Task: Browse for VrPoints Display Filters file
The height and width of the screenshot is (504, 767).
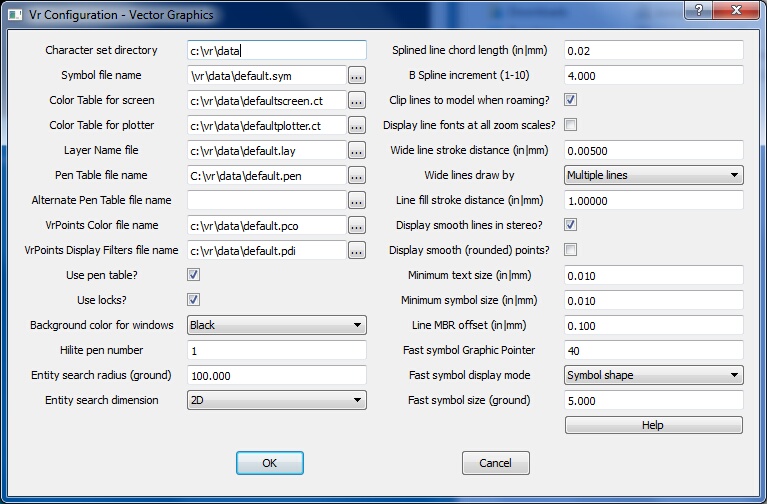Action: (x=357, y=251)
